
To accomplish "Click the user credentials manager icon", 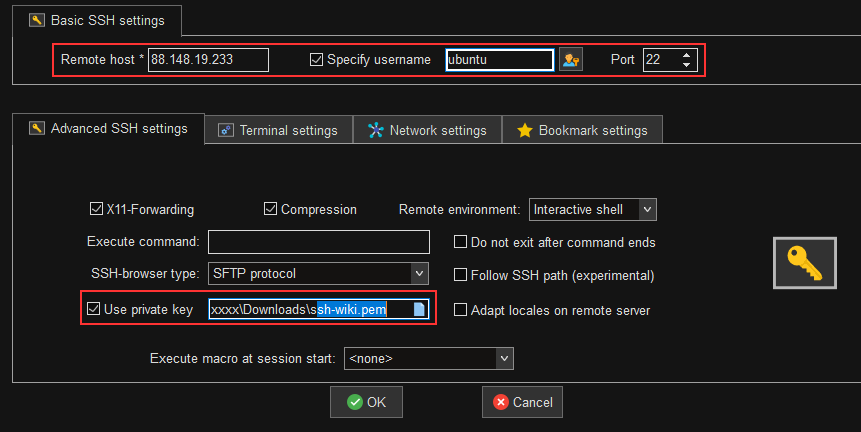I will coord(571,60).
